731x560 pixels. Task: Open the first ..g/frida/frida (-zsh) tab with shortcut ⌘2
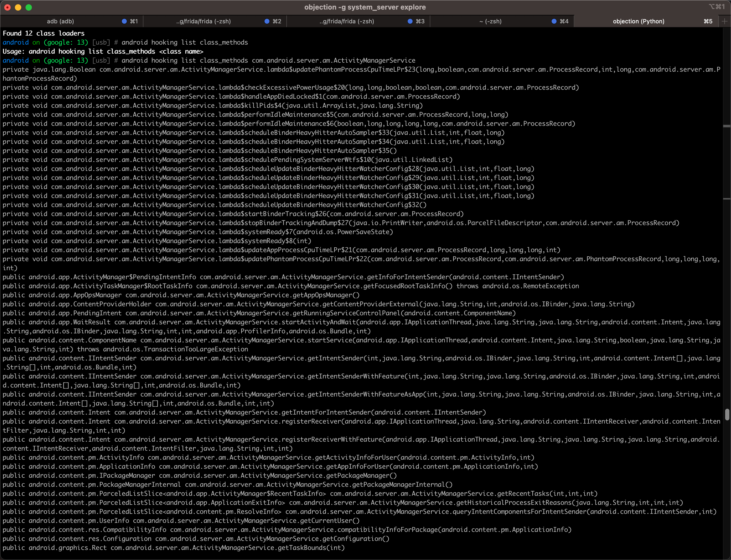(215, 21)
